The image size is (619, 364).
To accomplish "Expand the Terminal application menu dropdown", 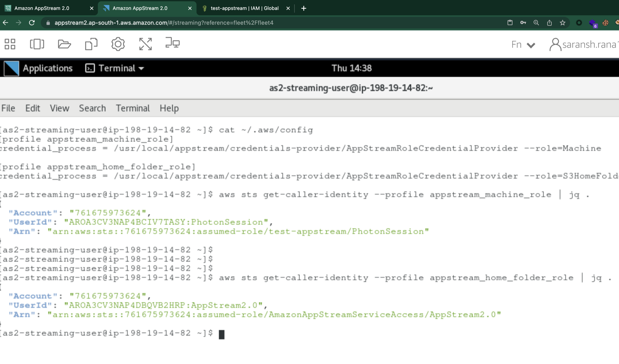I will [115, 68].
